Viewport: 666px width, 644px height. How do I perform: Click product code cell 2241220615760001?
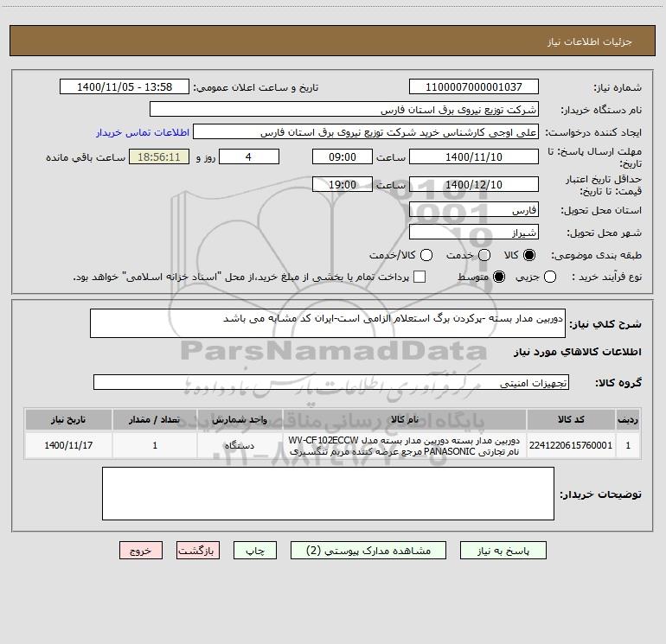pyautogui.click(x=571, y=445)
